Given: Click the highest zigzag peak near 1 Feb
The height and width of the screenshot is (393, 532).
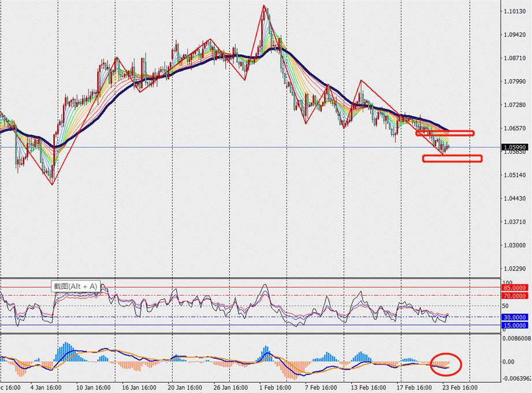Looking at the screenshot, I should (x=264, y=6).
